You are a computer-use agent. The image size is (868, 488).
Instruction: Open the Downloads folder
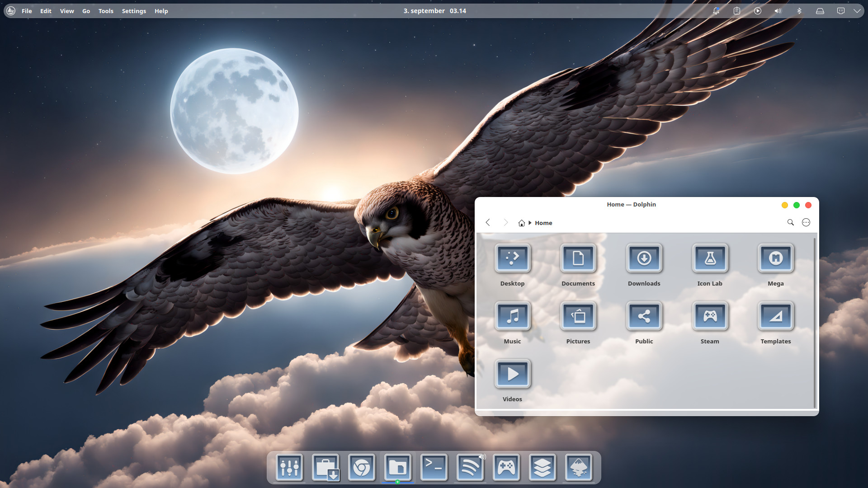644,258
